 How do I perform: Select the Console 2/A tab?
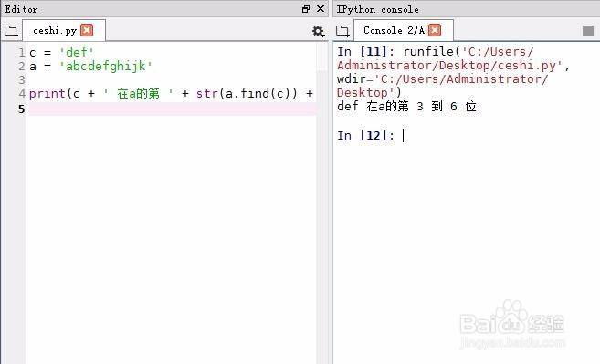point(404,30)
